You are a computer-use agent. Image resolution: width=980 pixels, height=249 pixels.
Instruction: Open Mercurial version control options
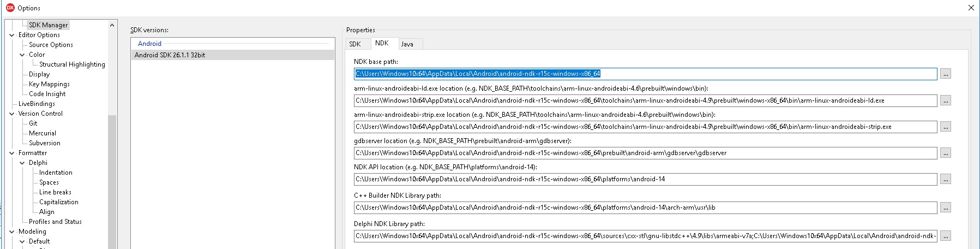(x=43, y=133)
